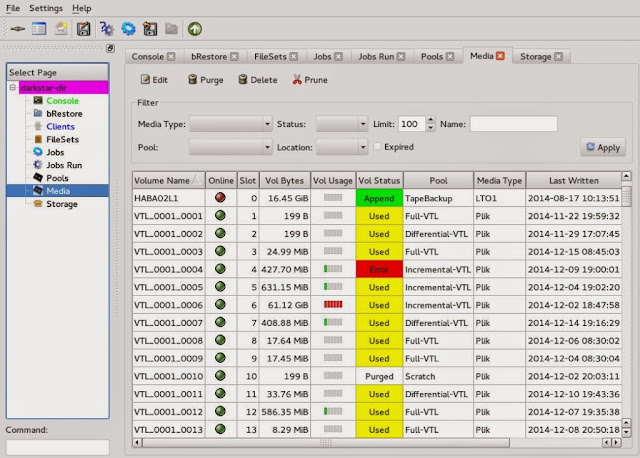Sort by Vol Bytes column header
This screenshot has height=458, width=640.
284,180
